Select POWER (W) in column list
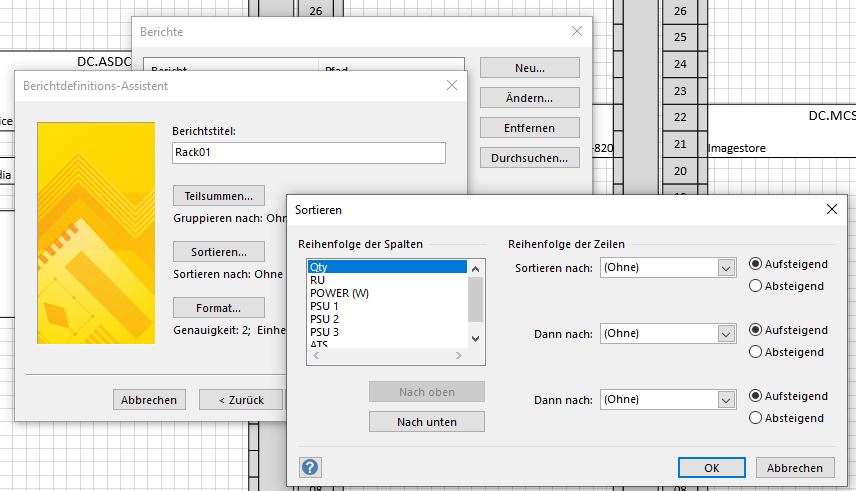The height and width of the screenshot is (491, 856). coord(340,293)
